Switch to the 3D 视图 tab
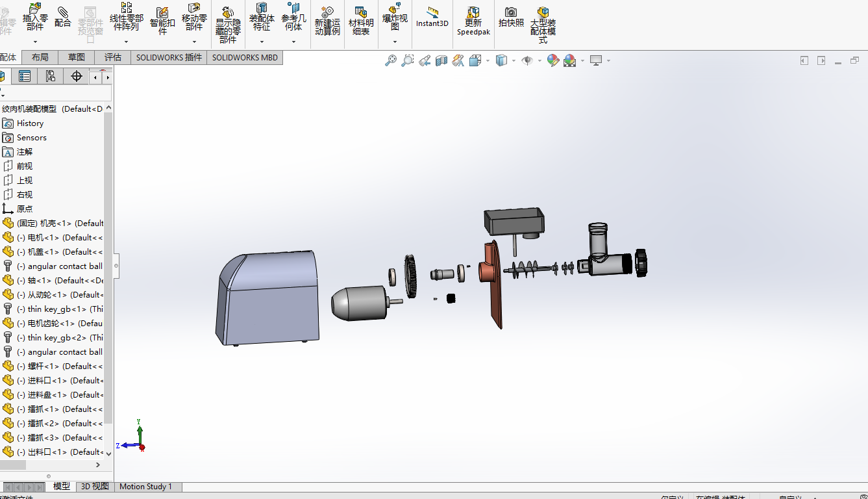Image resolution: width=868 pixels, height=499 pixels. pos(95,487)
